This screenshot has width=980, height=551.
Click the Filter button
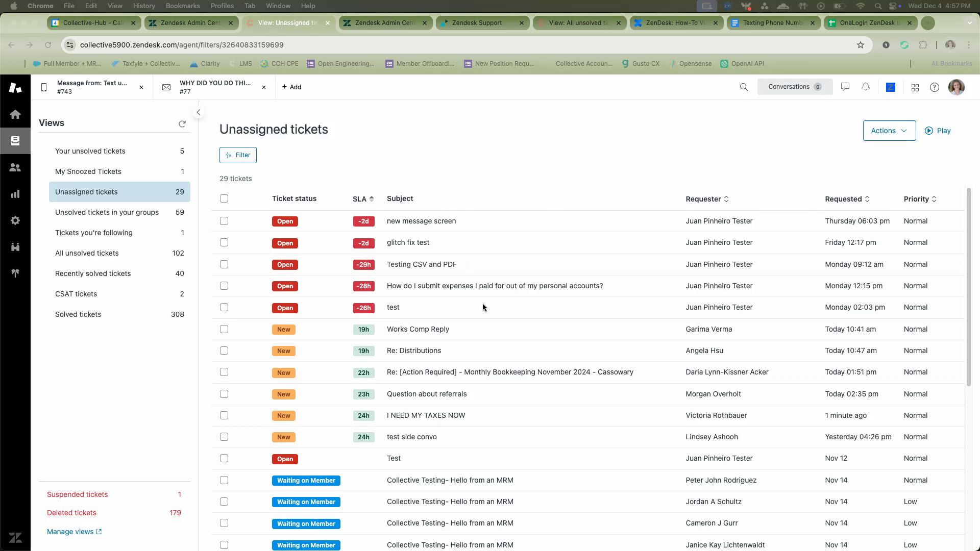[238, 155]
